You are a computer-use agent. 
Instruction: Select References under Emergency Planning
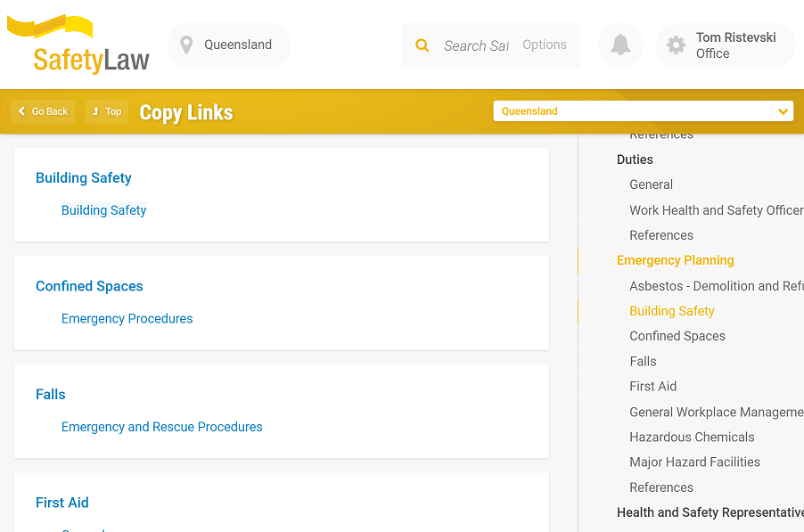[661, 487]
